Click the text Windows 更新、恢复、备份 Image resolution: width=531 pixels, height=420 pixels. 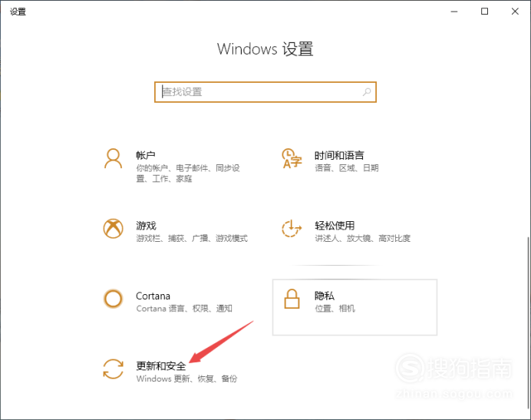click(x=186, y=379)
